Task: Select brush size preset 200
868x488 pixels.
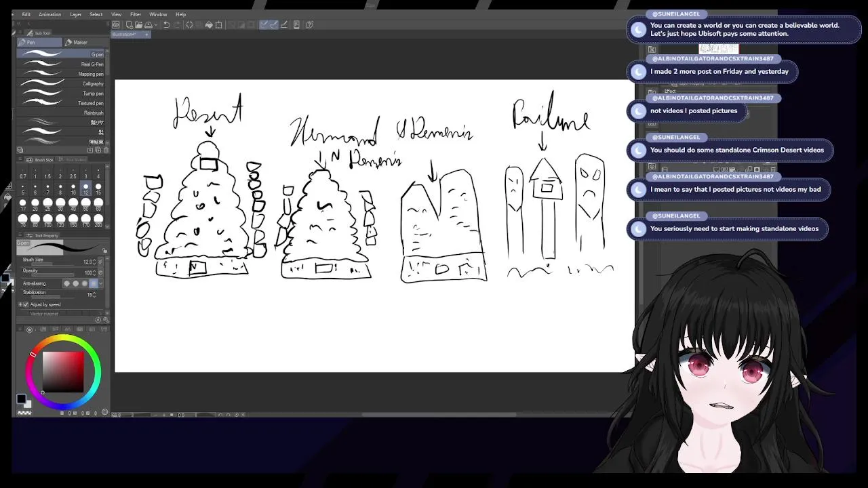Action: (x=98, y=221)
